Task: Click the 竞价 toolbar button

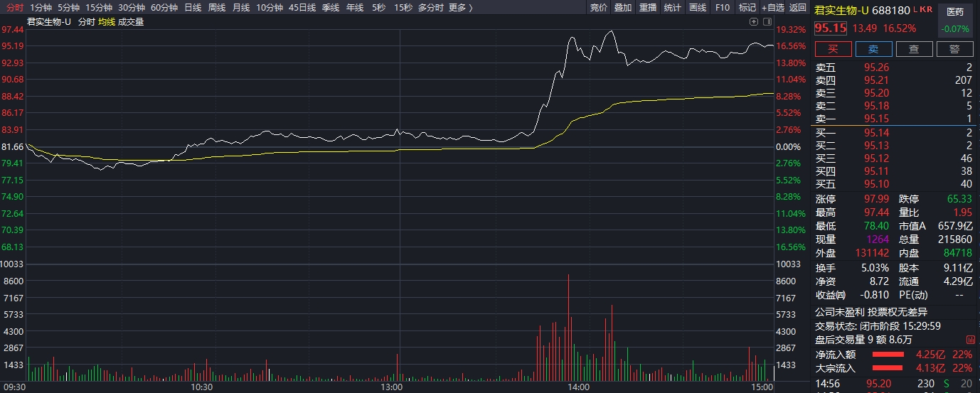Action: [x=599, y=8]
